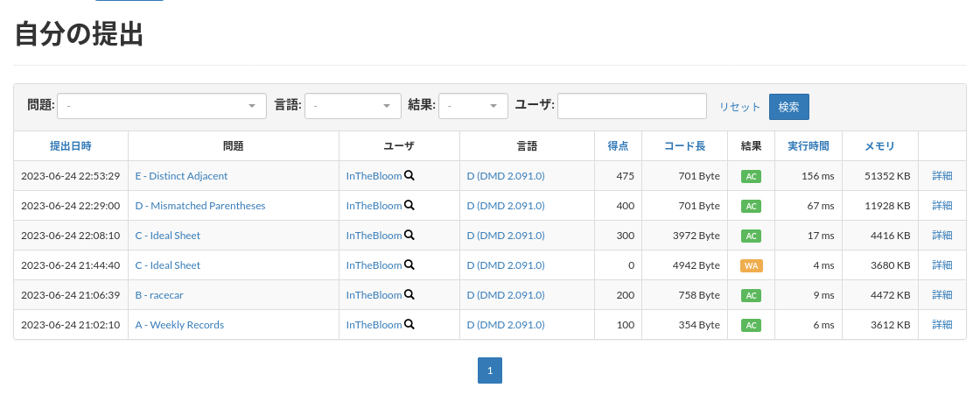Image resolution: width=980 pixels, height=395 pixels.
Task: Select timestamp 2023-06-24 21:02:10
Action: point(71,325)
